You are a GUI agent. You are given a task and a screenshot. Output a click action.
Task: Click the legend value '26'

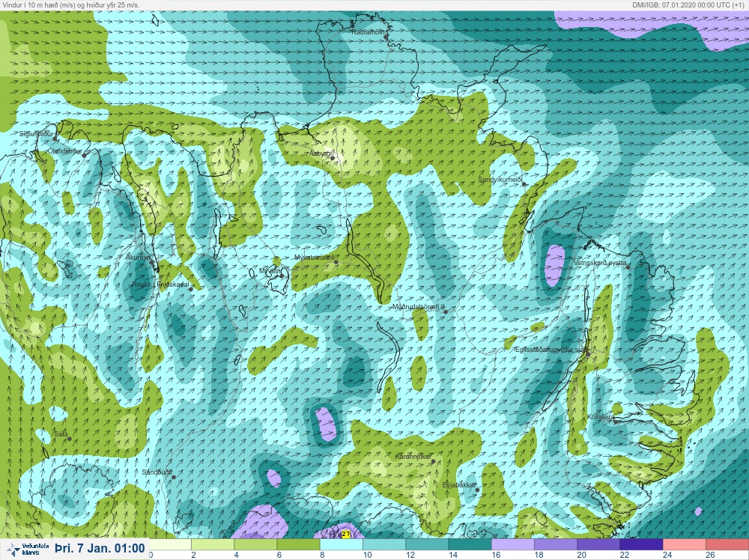pyautogui.click(x=710, y=556)
